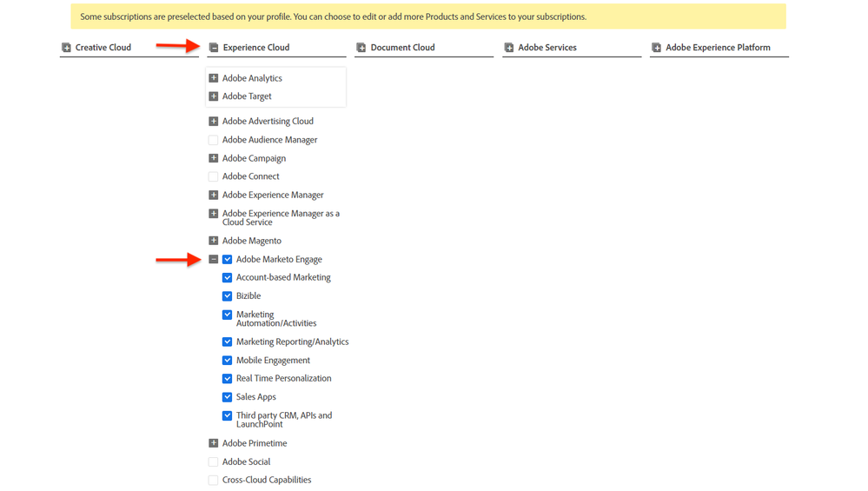Click the Adobe Magento label
The height and width of the screenshot is (491, 868).
[252, 241]
